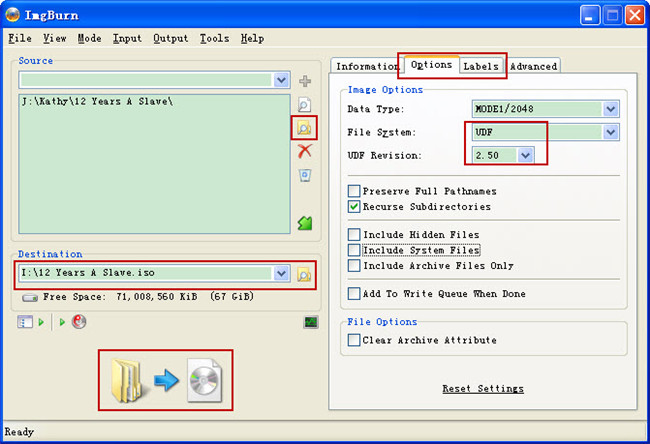This screenshot has width=650, height=444.
Task: Enable Clear Archive Attribute checkbox
Action: 354,340
